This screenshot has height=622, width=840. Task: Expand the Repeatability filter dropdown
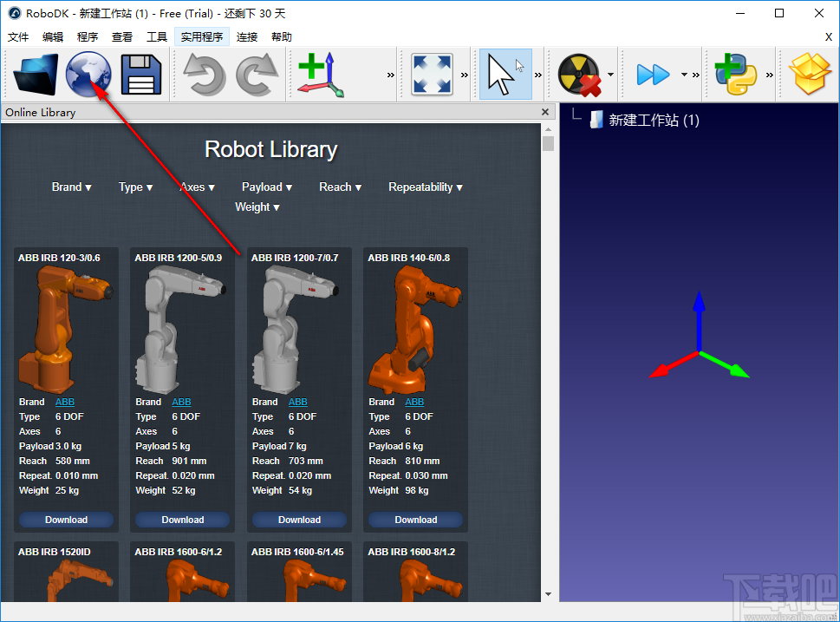tap(425, 187)
